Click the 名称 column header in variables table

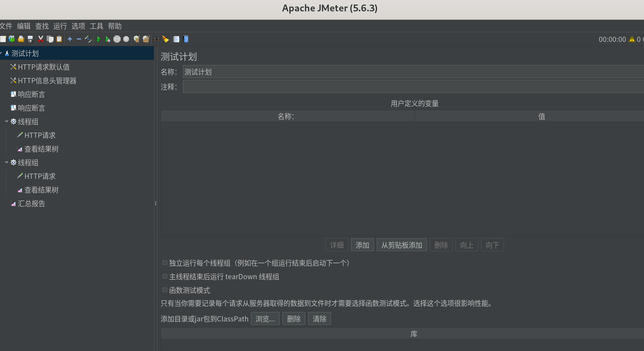point(287,116)
